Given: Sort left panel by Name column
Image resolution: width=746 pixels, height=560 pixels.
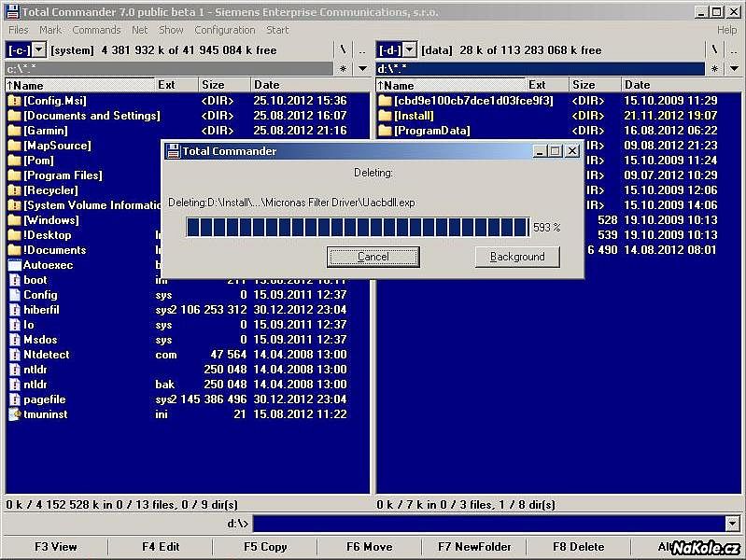Looking at the screenshot, I should (80, 85).
